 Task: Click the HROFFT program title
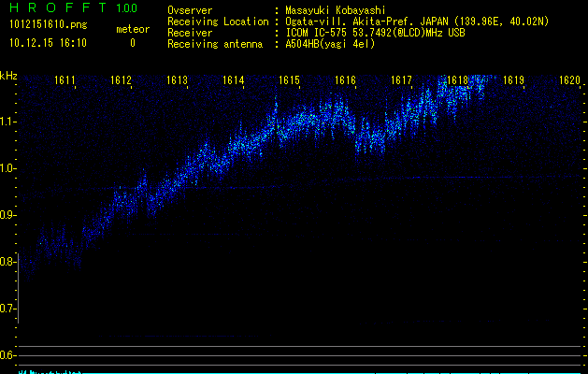click(58, 7)
